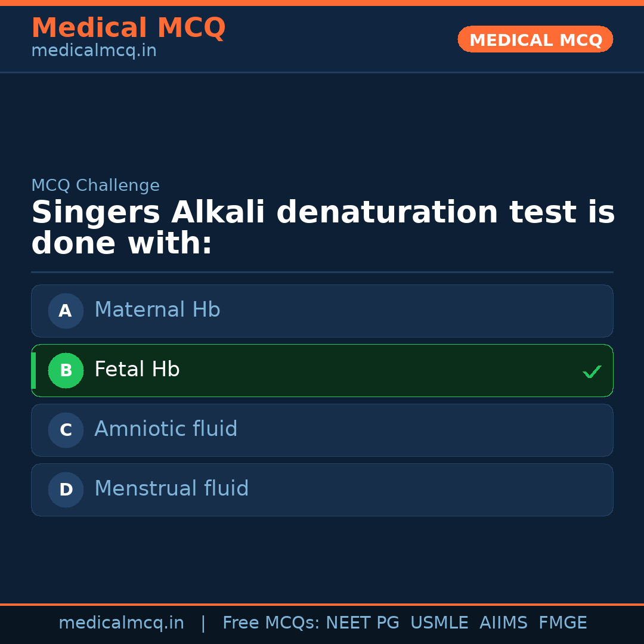Image resolution: width=644 pixels, height=644 pixels.
Task: Open the medicalmcq.in link in header
Action: [x=94, y=50]
